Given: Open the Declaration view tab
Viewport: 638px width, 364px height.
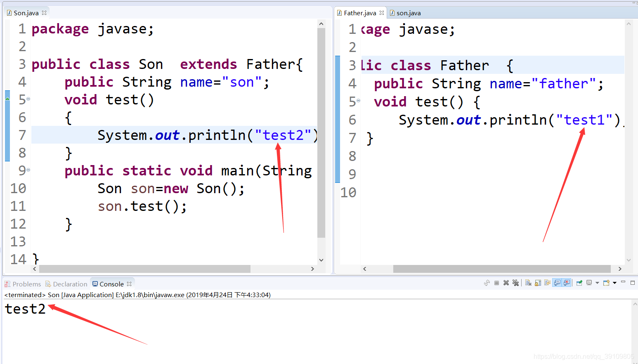Looking at the screenshot, I should coord(66,284).
